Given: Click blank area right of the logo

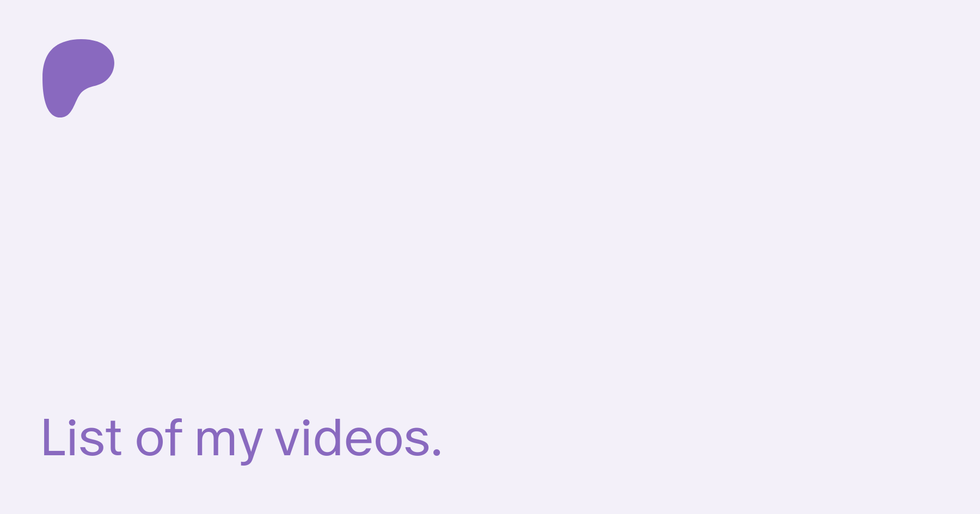Looking at the screenshot, I should coord(544,78).
